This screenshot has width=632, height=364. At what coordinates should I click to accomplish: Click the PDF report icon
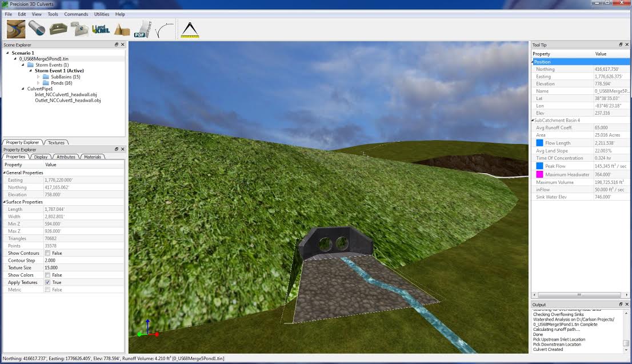click(x=142, y=29)
